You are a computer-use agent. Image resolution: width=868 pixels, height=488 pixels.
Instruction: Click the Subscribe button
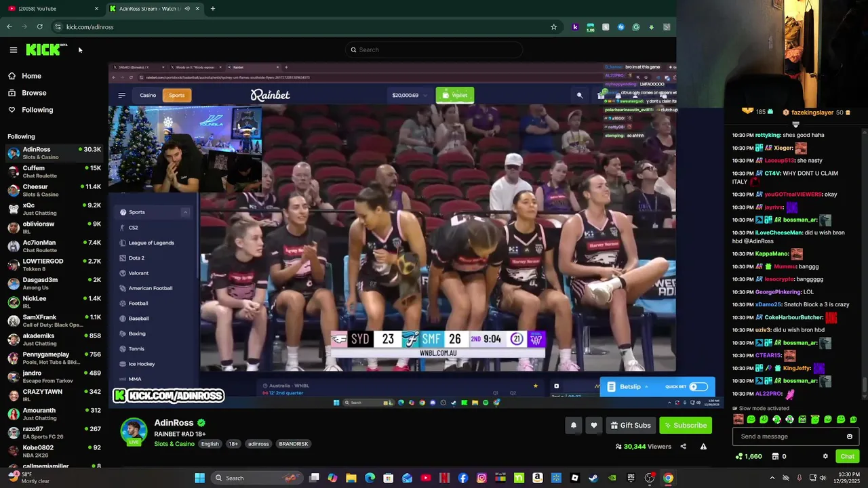click(x=685, y=425)
